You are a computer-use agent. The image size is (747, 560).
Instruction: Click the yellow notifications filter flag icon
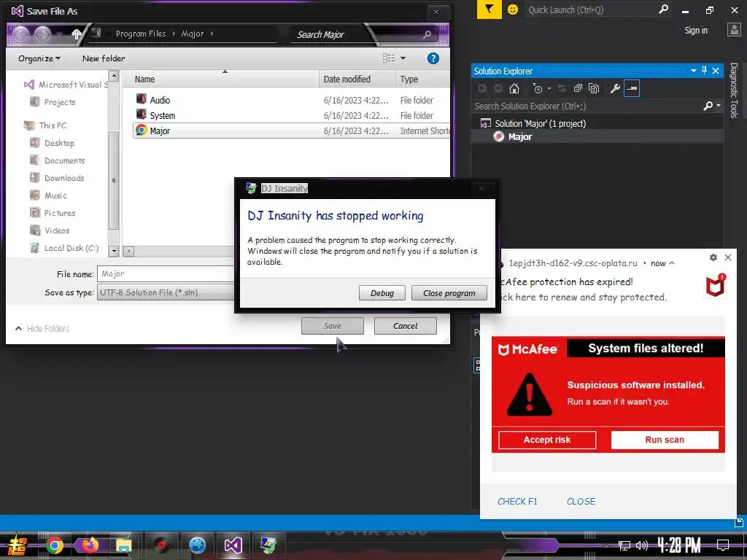[489, 9]
